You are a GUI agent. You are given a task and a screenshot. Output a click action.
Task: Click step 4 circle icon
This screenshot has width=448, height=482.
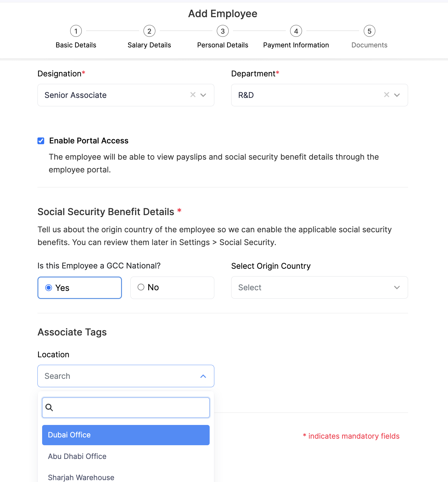(296, 31)
